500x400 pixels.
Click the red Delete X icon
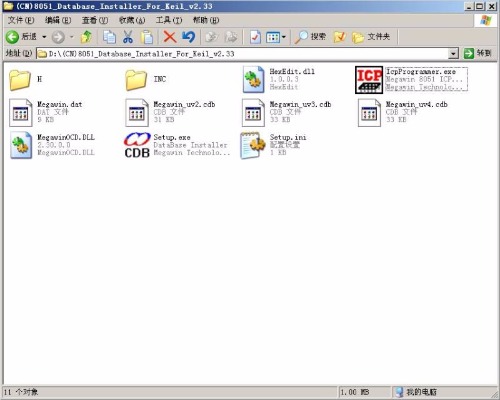pos(170,37)
